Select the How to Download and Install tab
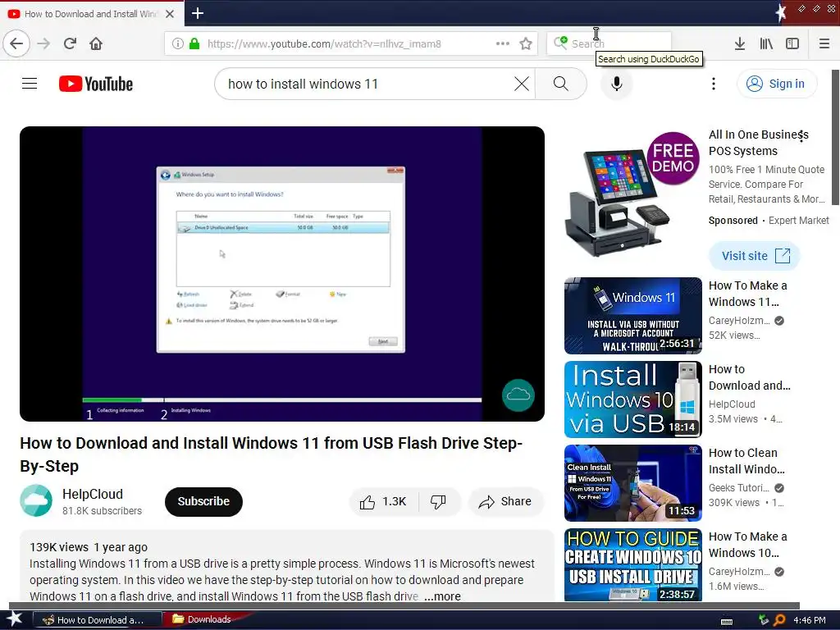Image resolution: width=840 pixels, height=630 pixels. (92, 13)
